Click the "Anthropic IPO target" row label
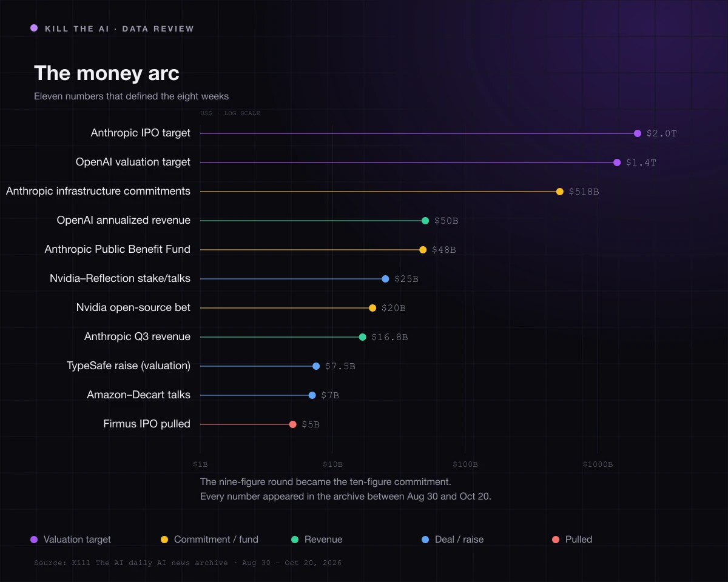 [141, 133]
